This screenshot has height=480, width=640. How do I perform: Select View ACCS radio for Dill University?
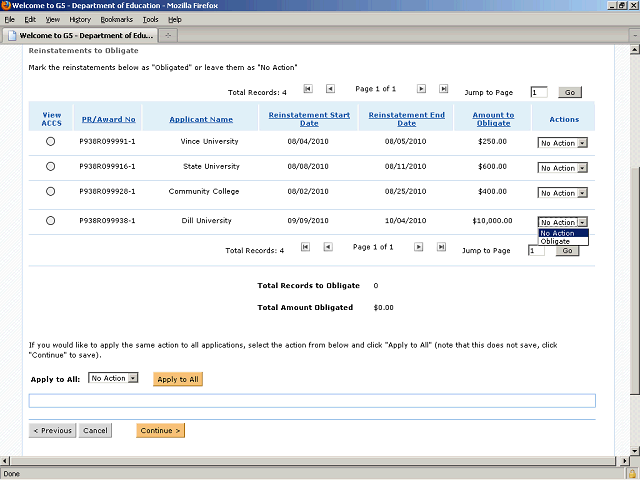tap(51, 221)
